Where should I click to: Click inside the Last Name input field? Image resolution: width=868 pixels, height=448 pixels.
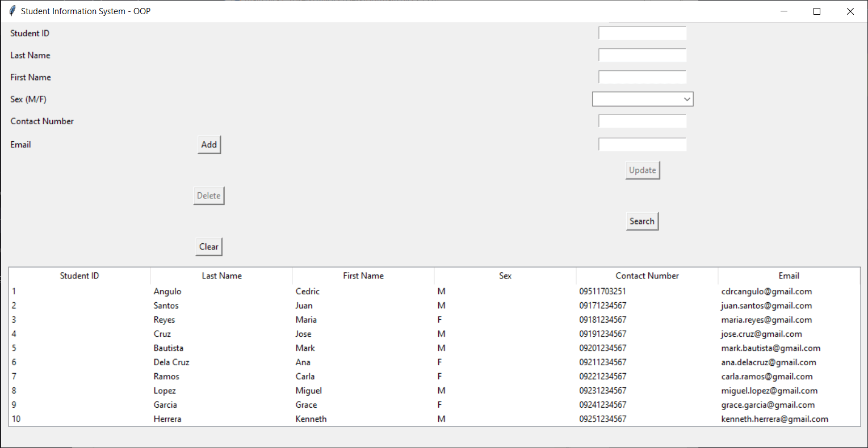point(642,54)
